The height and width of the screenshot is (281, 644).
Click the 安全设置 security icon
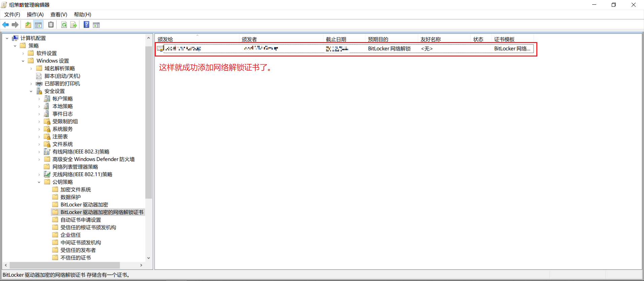[x=39, y=91]
